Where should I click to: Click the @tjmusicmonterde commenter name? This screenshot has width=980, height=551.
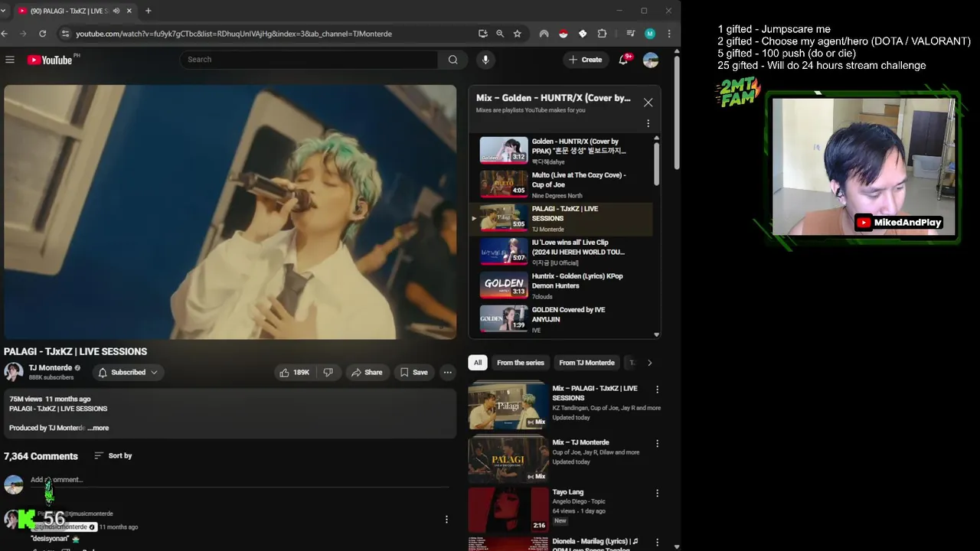[66, 527]
